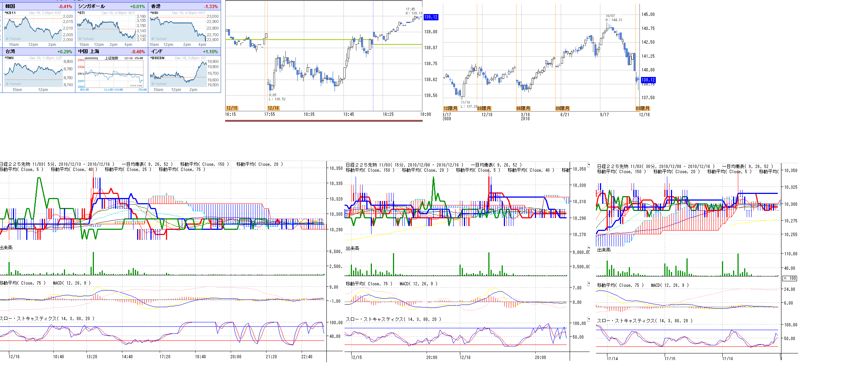Select the 09限月 contract marker
This screenshot has height=376, width=868.
562,108
